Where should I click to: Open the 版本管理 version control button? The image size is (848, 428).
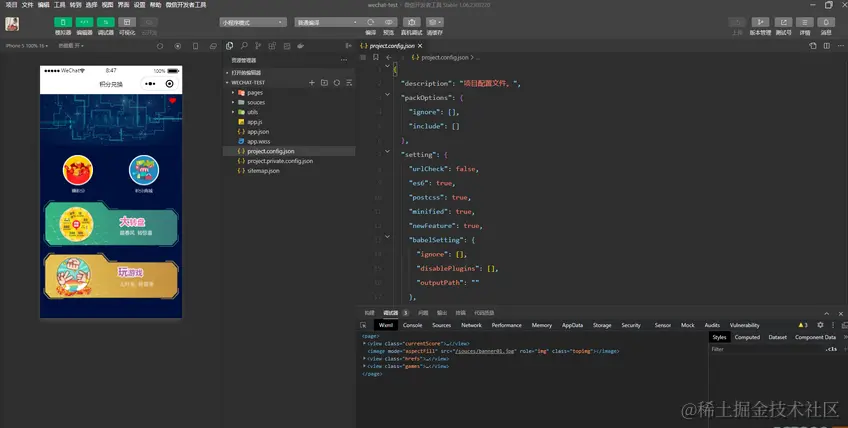click(x=760, y=22)
